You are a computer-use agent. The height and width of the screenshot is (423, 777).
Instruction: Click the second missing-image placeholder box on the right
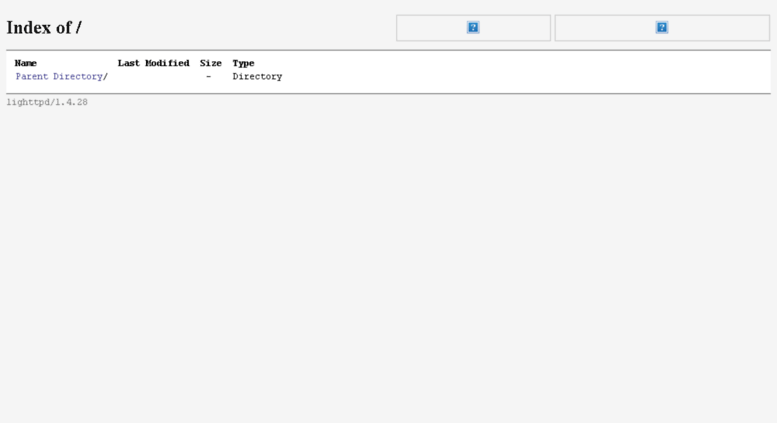662,28
